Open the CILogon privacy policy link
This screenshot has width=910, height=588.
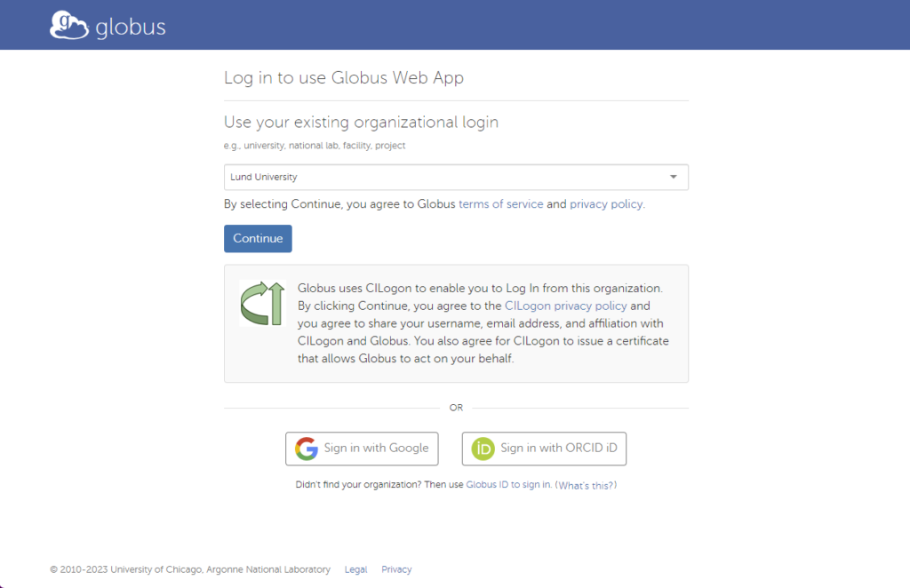(x=566, y=306)
